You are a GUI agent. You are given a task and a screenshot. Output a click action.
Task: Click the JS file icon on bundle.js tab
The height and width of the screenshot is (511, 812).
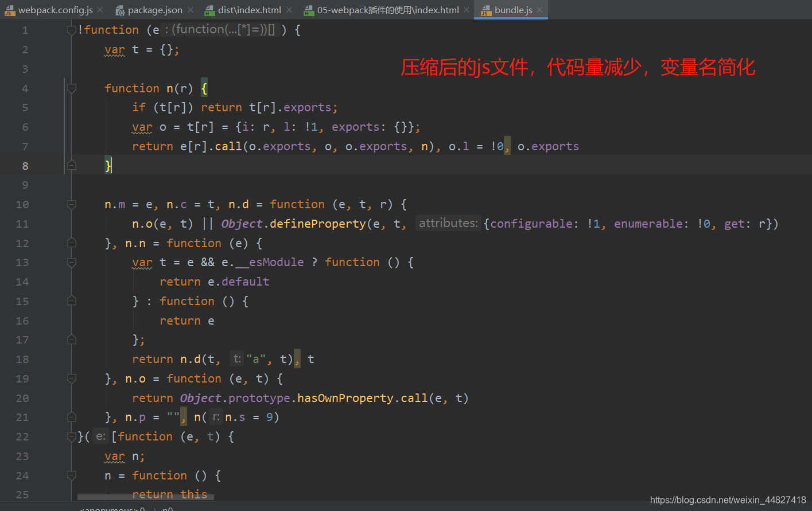(486, 10)
